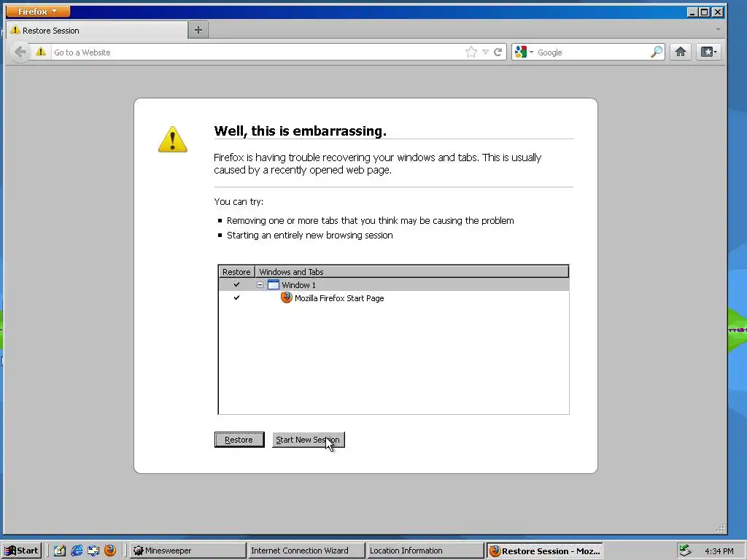Go back with the back arrow

tap(20, 52)
